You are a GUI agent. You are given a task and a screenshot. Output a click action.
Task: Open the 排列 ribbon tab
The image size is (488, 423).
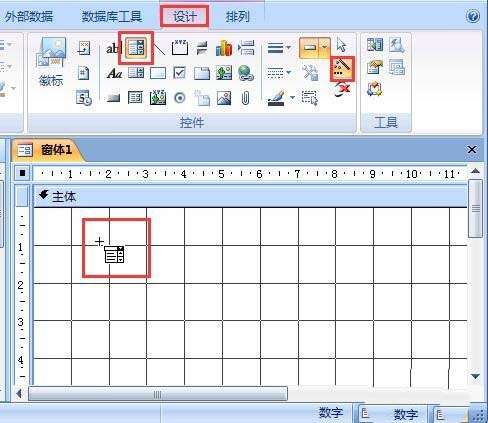[x=237, y=16]
